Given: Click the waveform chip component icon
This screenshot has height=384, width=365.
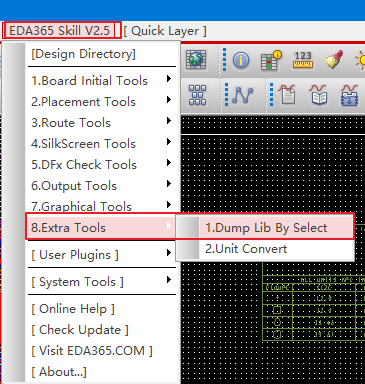Looking at the screenshot, I should pyautogui.click(x=350, y=95).
